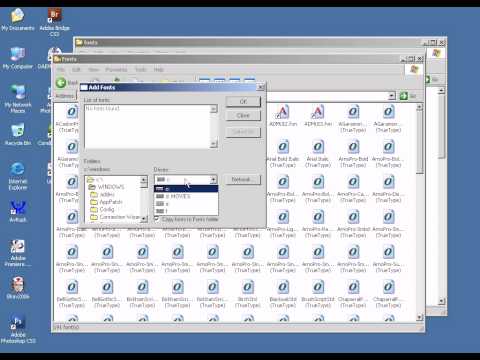Open My Network Places desktop icon
The width and height of the screenshot is (480, 360).
(18, 99)
